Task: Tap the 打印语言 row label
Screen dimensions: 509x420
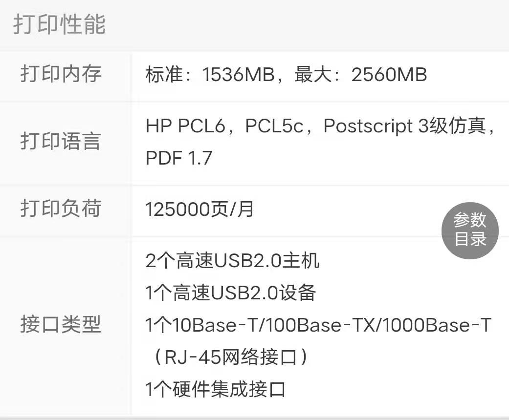Action: click(61, 142)
